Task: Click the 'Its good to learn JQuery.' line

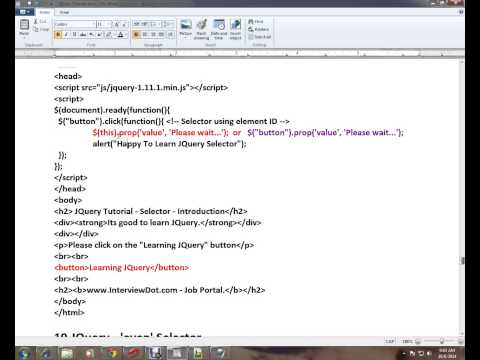Action: [x=158, y=223]
